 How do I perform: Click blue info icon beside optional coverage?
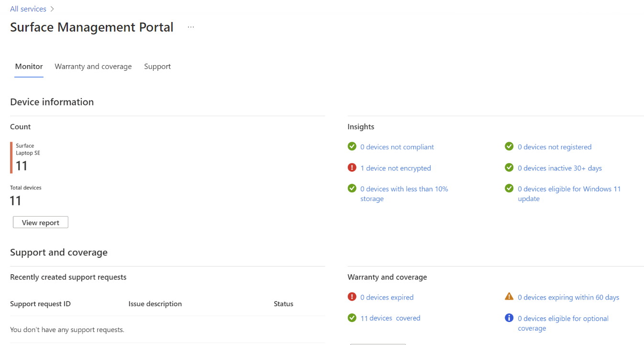509,318
